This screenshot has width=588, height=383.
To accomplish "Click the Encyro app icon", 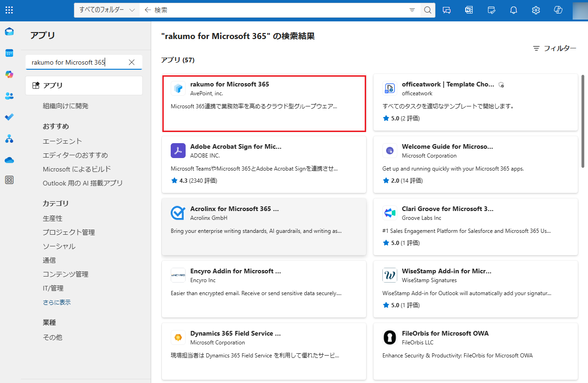I will [x=178, y=275].
